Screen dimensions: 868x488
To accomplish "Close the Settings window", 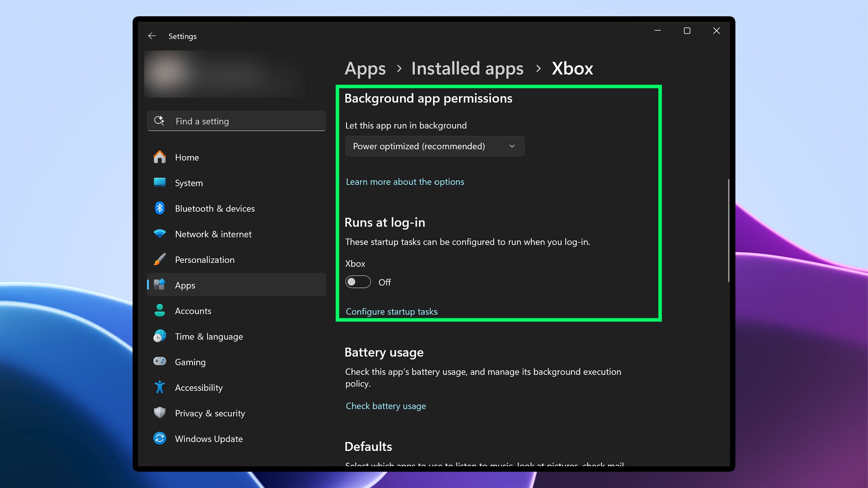I will point(716,30).
